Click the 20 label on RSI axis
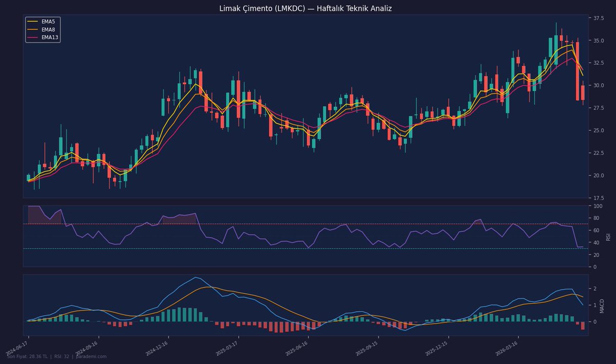This screenshot has width=616, height=364. [x=596, y=255]
